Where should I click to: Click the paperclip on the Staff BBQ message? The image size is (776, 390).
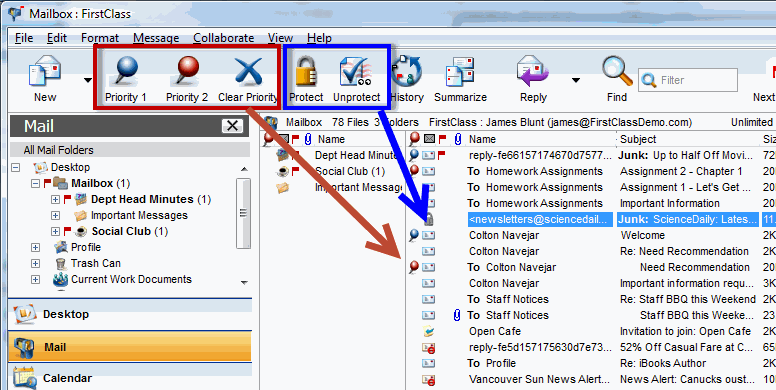click(x=457, y=315)
